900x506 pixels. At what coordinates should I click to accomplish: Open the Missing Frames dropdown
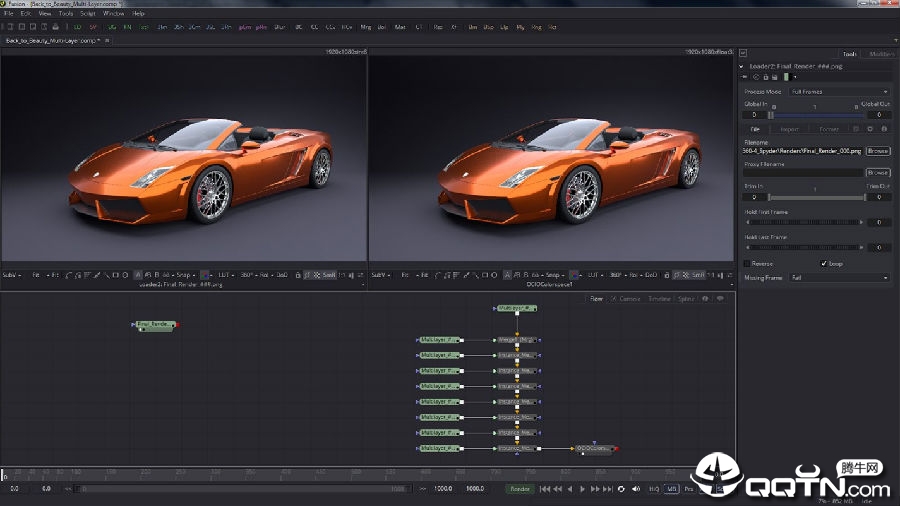click(x=840, y=278)
